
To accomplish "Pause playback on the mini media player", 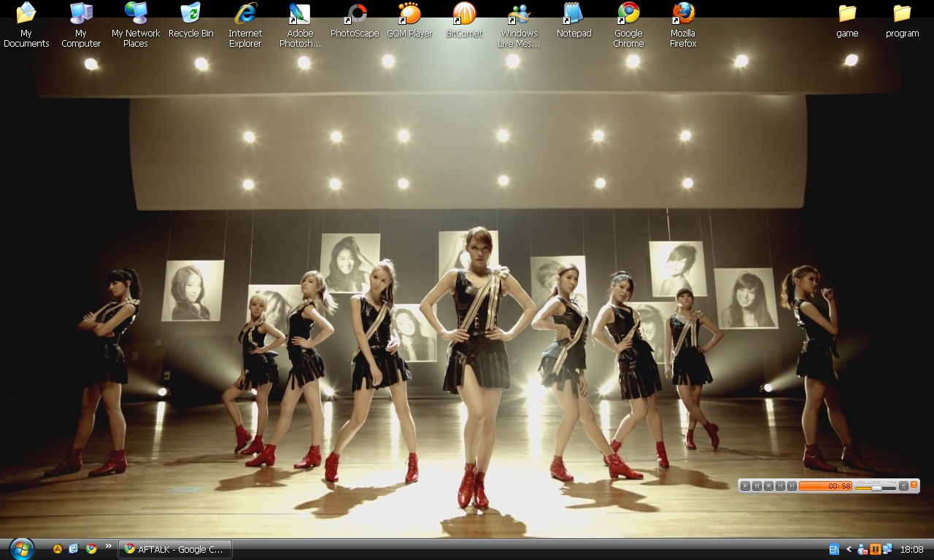I will [757, 486].
